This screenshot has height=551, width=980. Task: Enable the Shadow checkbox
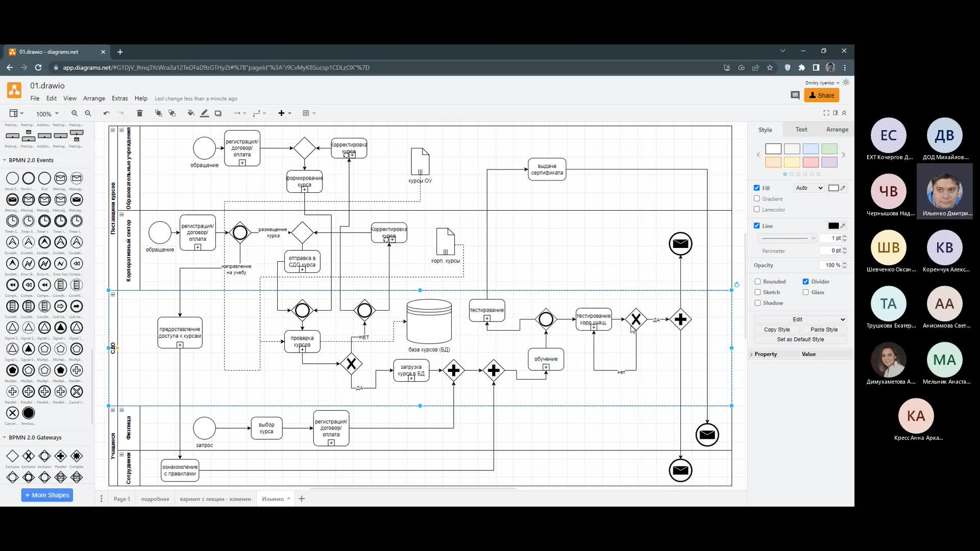(758, 303)
